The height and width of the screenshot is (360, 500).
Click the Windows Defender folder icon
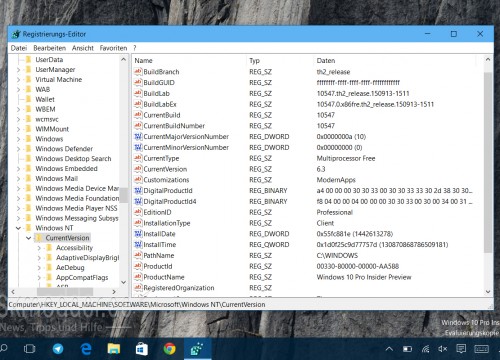tap(29, 149)
